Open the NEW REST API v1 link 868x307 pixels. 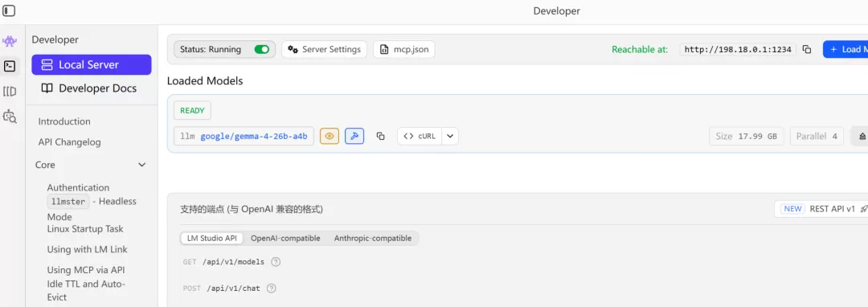click(821, 209)
